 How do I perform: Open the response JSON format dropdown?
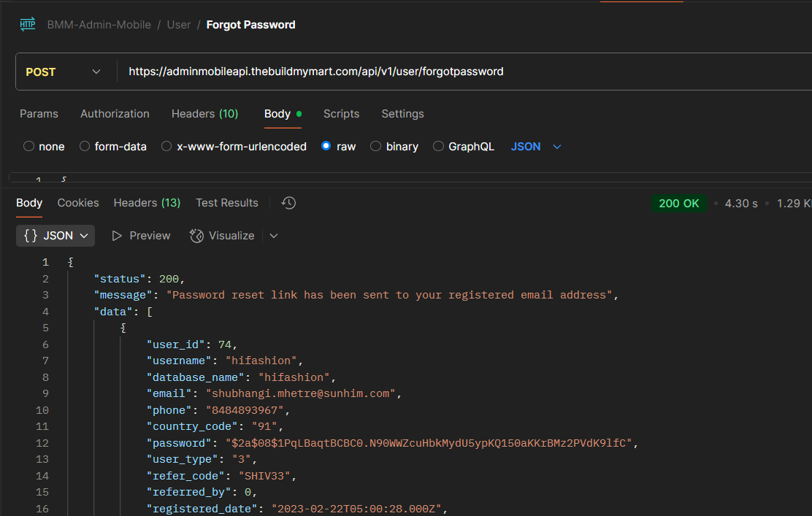(x=55, y=236)
